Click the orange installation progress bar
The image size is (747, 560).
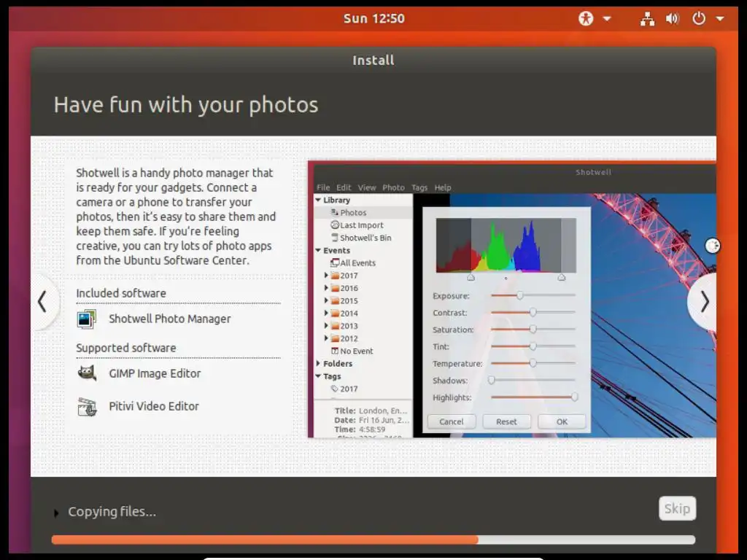click(373, 540)
